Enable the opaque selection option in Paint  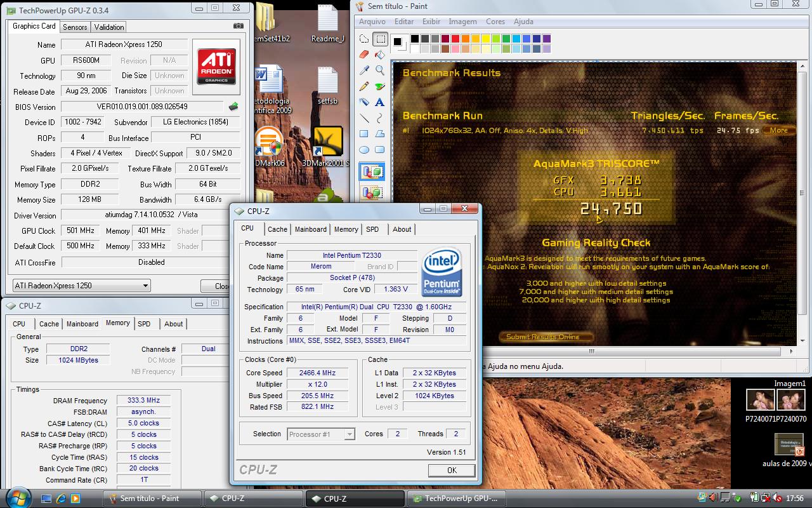[x=372, y=171]
